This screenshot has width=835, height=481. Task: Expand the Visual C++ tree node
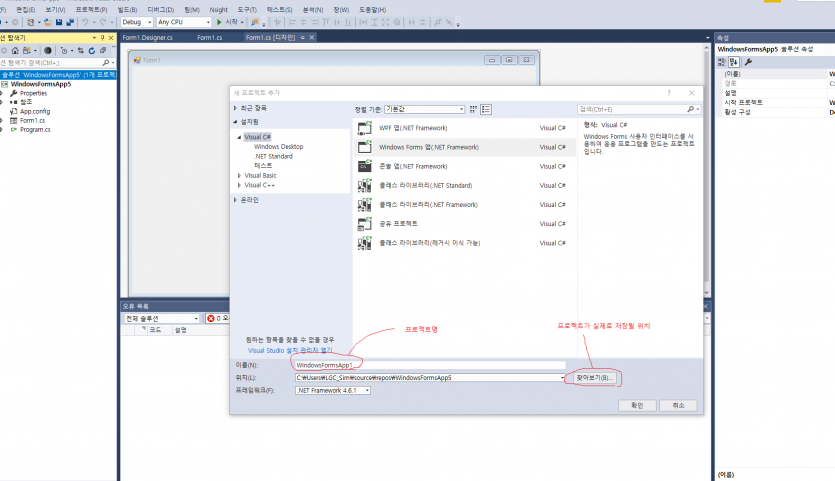(239, 185)
